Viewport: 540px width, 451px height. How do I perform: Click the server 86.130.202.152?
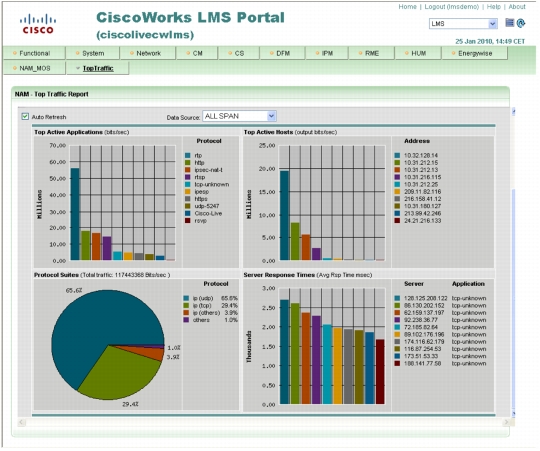(424, 305)
